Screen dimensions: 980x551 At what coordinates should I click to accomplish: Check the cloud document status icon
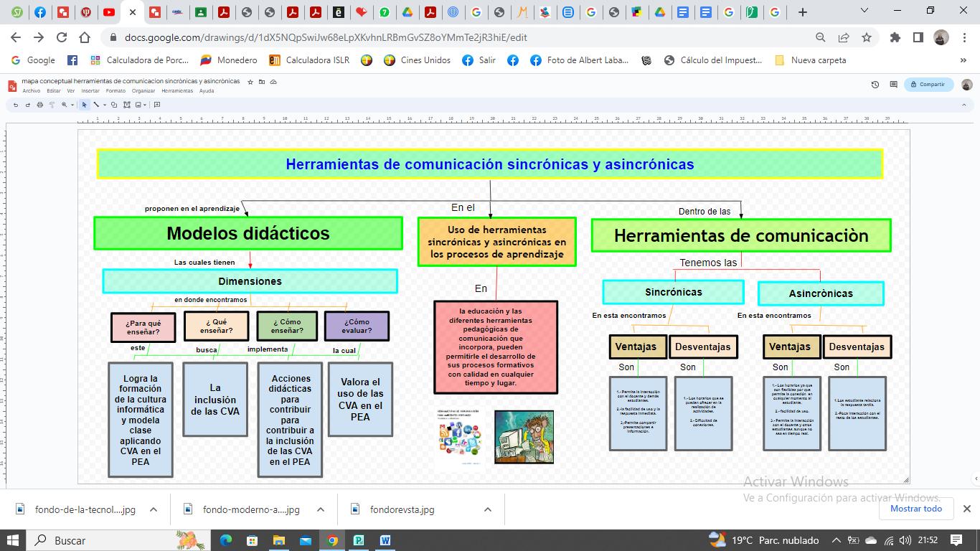pyautogui.click(x=273, y=82)
